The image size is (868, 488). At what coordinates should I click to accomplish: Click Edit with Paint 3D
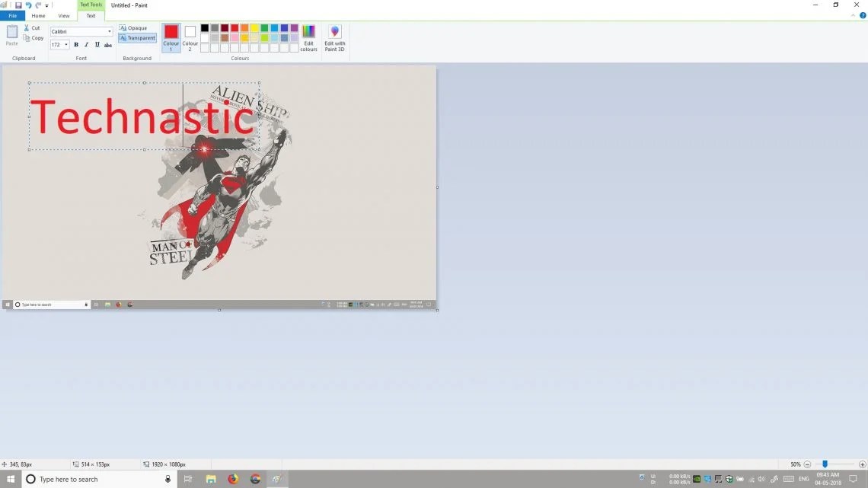pos(334,37)
